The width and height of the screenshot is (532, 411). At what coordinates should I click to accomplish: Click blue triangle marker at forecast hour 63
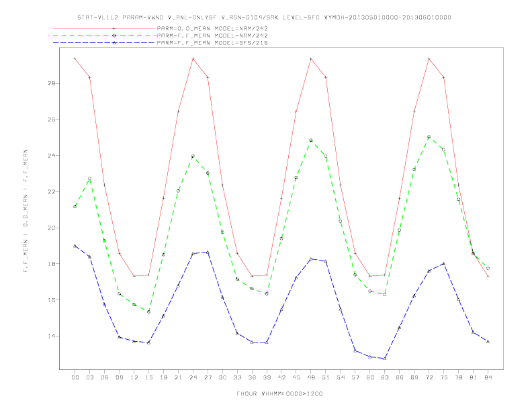[385, 359]
